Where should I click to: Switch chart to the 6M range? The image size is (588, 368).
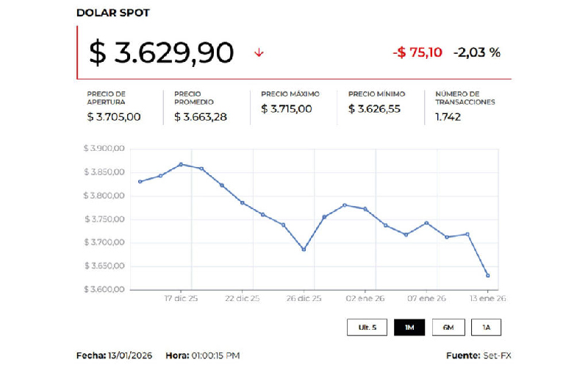[448, 328]
